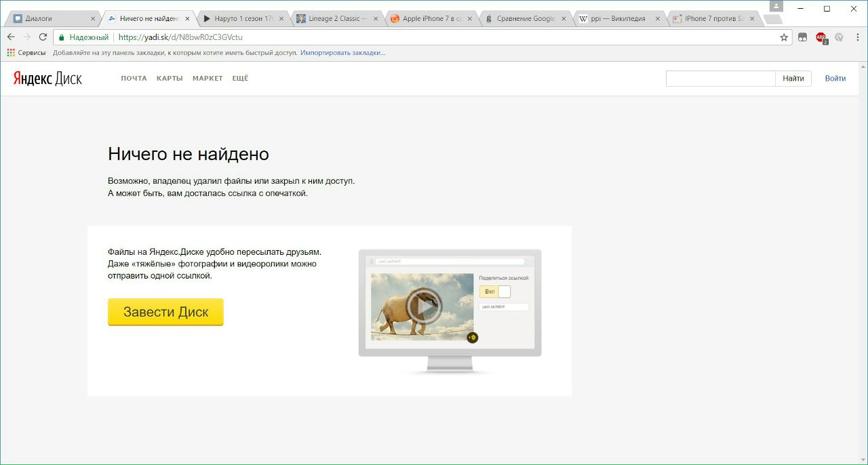
Task: Click the Chrome user profile icon
Action: pyautogui.click(x=776, y=6)
